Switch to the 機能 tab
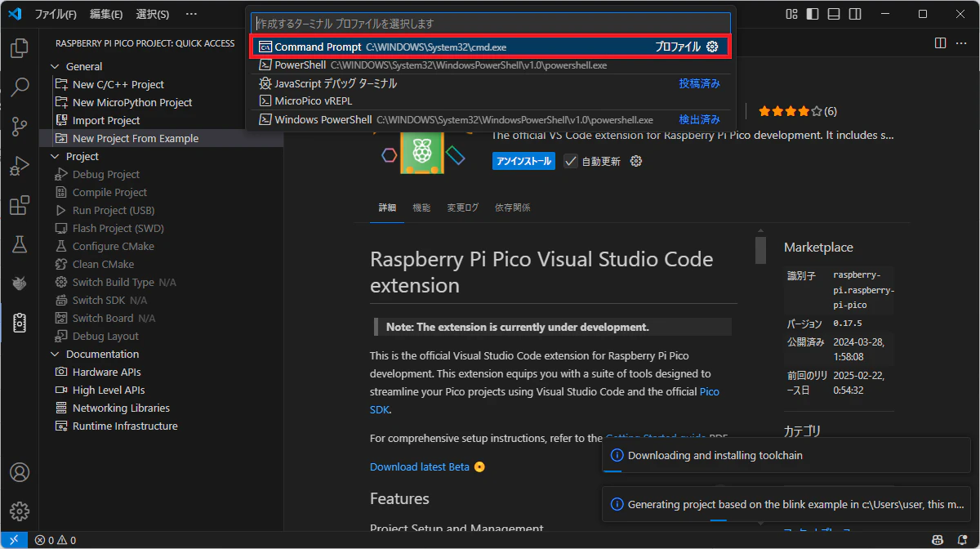This screenshot has width=980, height=549. coord(421,208)
